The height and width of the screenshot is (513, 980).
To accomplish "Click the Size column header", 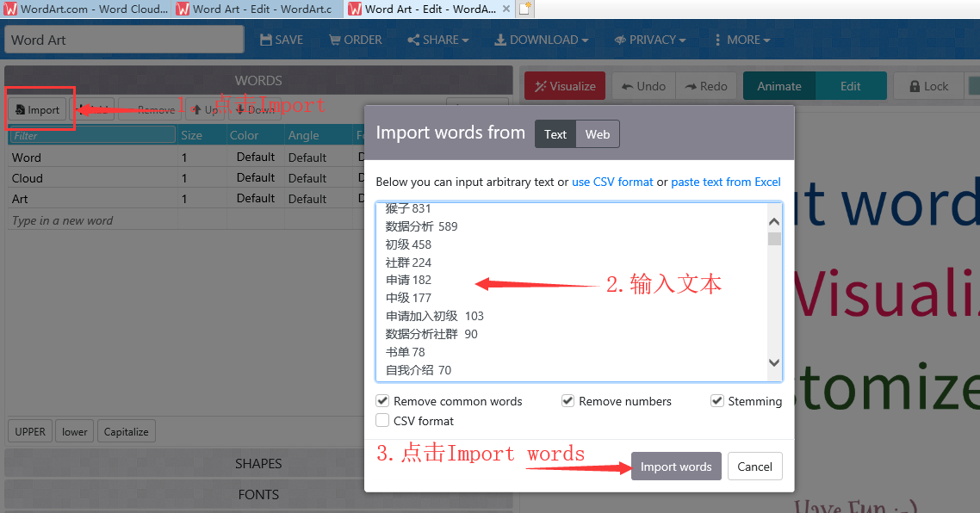I will (x=192, y=136).
